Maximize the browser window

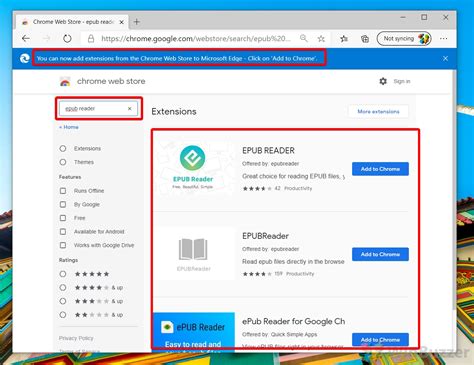424,17
